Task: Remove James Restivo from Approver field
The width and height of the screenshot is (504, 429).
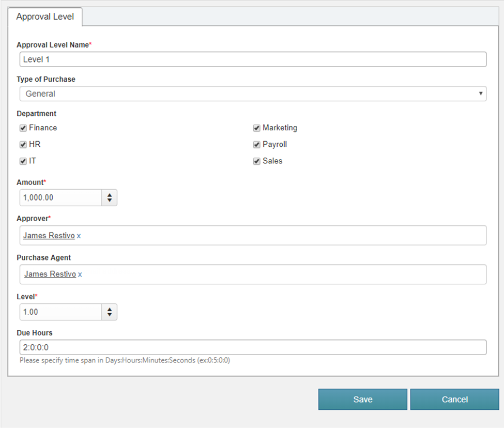Action: pos(79,236)
